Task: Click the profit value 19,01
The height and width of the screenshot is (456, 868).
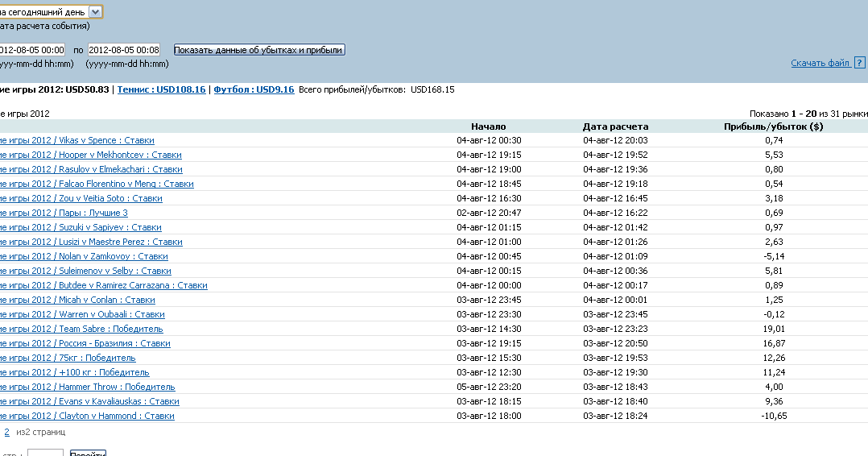Action: coord(774,329)
